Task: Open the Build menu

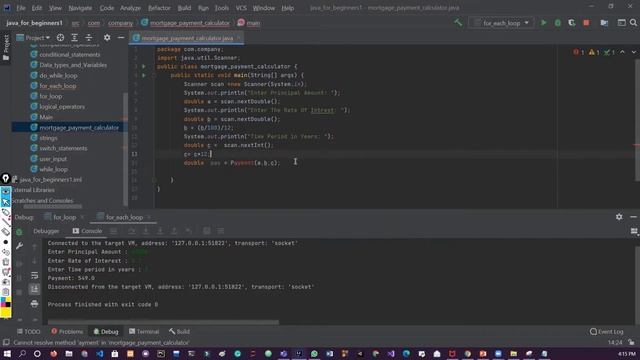Action: tap(184, 8)
